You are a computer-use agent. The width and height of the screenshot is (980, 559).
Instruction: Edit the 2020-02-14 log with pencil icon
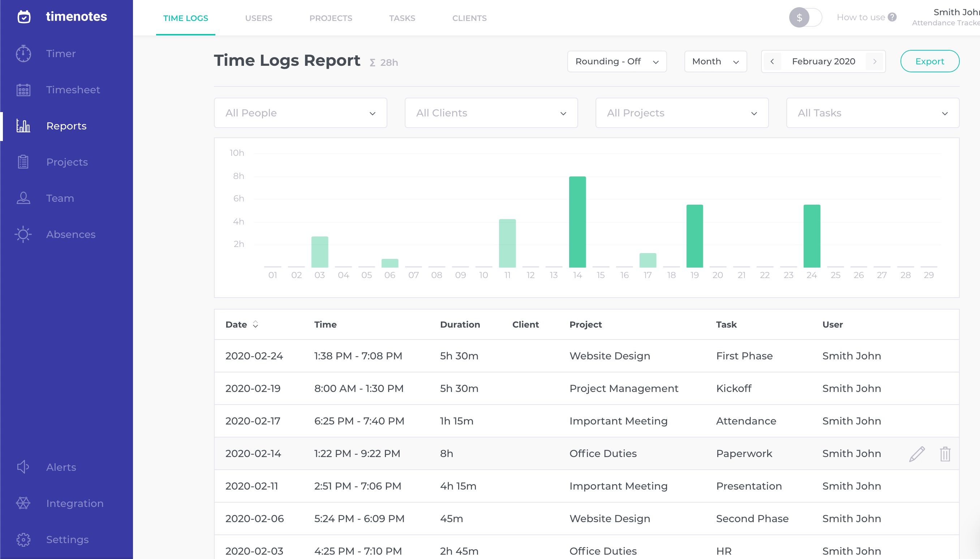(x=917, y=454)
